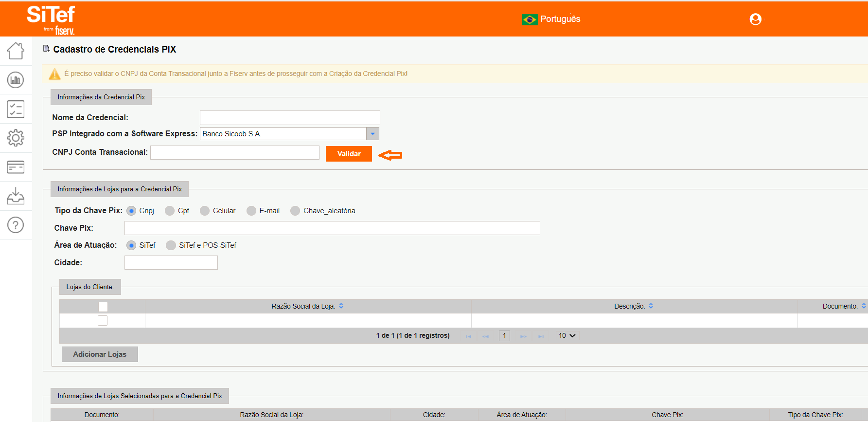Click '1 de 1 (1 de 1 registros)' text
The width and height of the screenshot is (868, 422).
(413, 336)
